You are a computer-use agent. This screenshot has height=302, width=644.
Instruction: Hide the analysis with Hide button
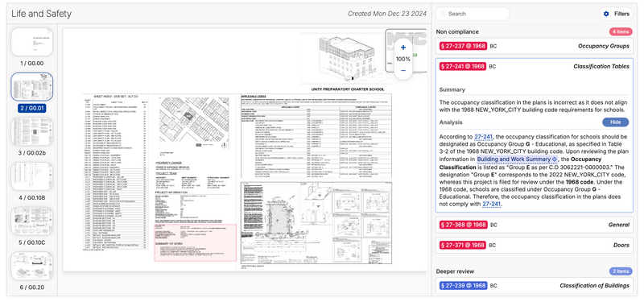tap(615, 122)
